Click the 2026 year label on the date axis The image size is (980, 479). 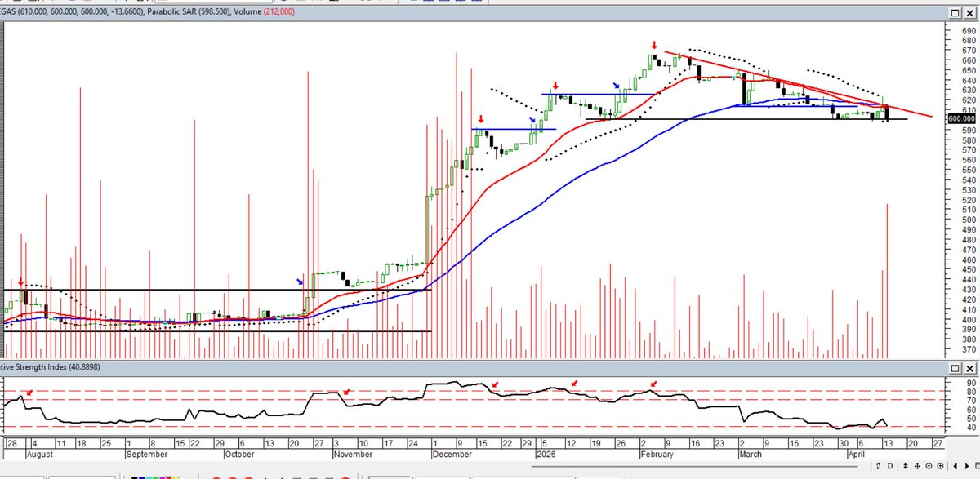click(x=546, y=454)
